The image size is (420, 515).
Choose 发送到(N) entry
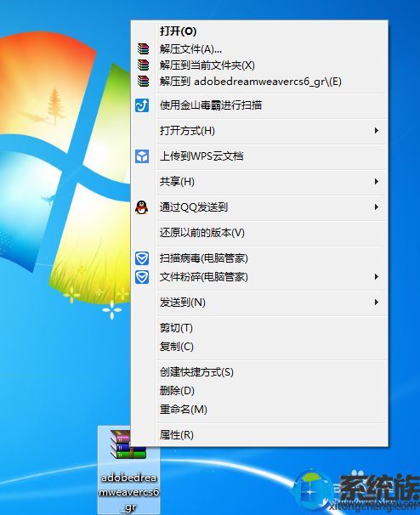coord(259,303)
